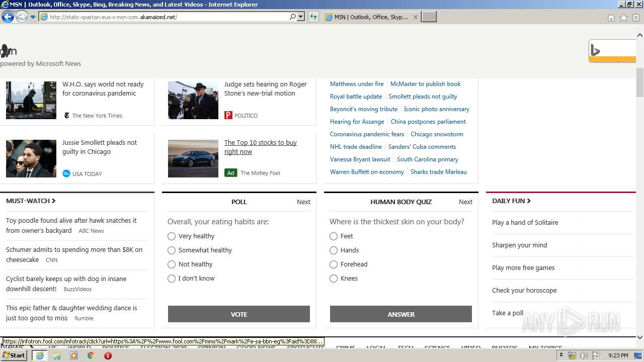Open The Top 10 stocks to buy ad link
Screen dimensions: 644x362
coord(261,147)
